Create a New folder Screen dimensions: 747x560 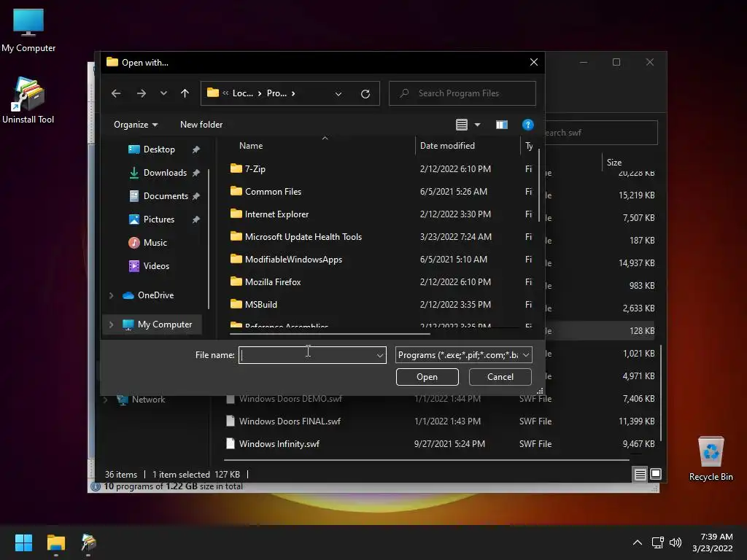coord(201,125)
